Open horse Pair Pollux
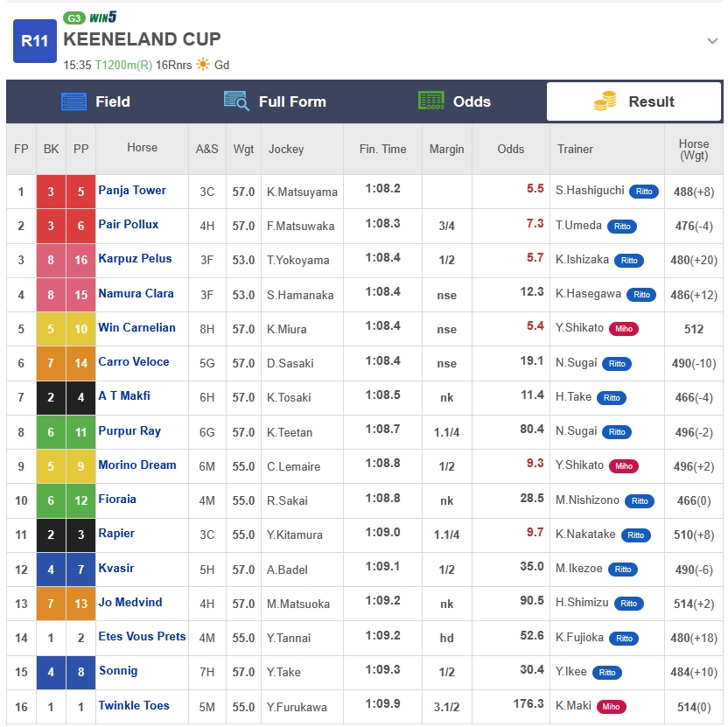Screen dimensions: 728x727 (x=128, y=225)
